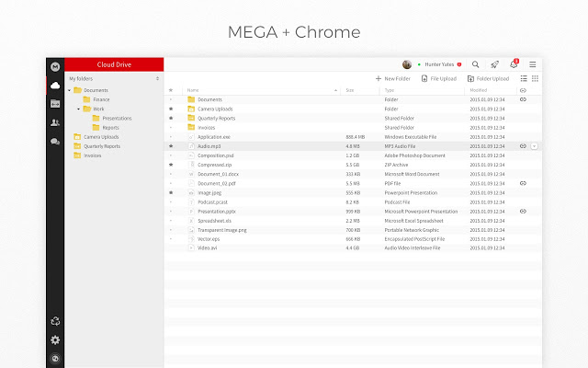Click the File Upload button

[439, 79]
